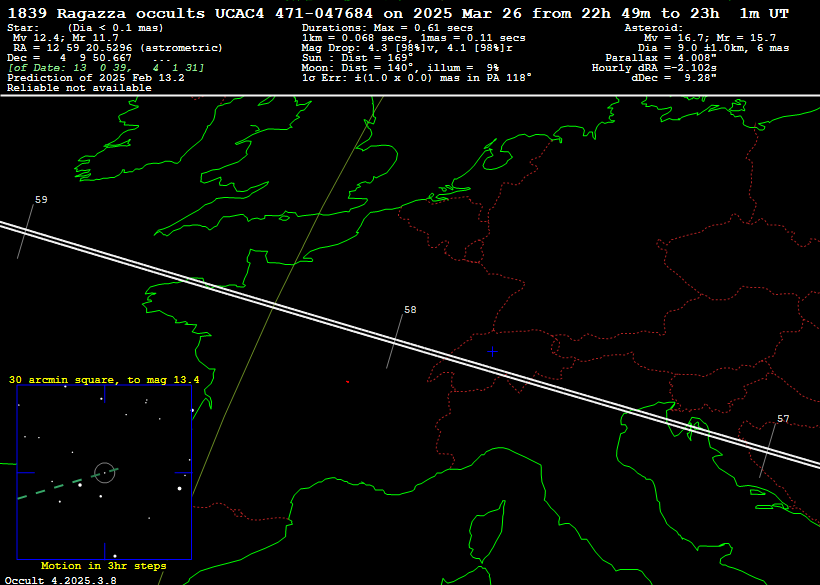Click "Hourly dRA =-2.102s" text
Image resolution: width=820 pixels, height=585 pixels.
click(654, 68)
